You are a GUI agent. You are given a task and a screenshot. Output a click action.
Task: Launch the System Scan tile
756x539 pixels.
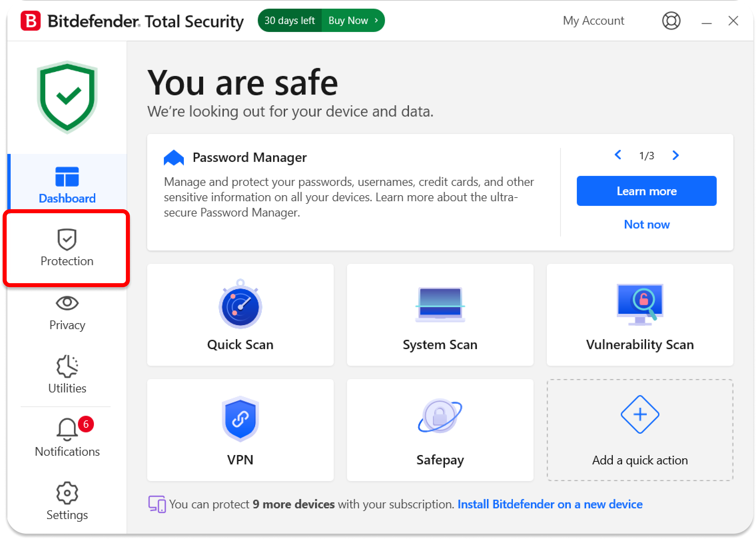pos(440,315)
